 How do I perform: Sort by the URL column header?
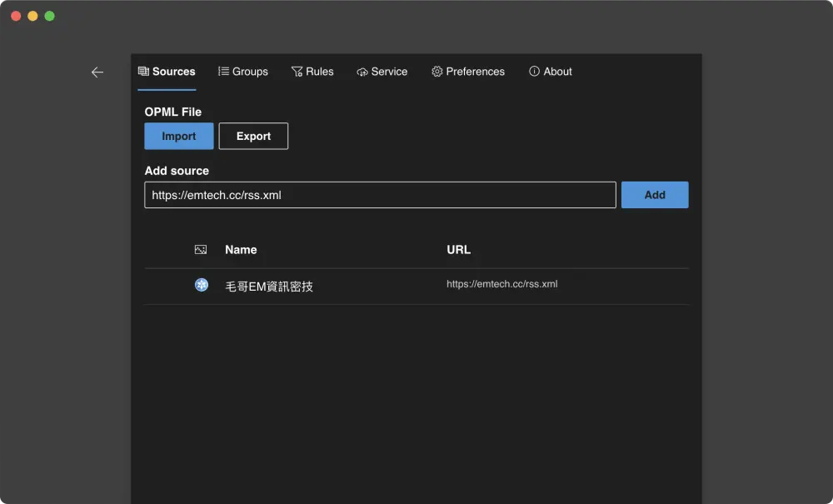click(x=458, y=250)
